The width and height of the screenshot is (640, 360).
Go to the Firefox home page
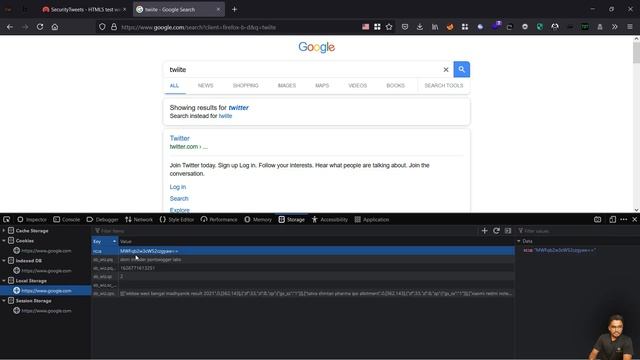click(55, 27)
